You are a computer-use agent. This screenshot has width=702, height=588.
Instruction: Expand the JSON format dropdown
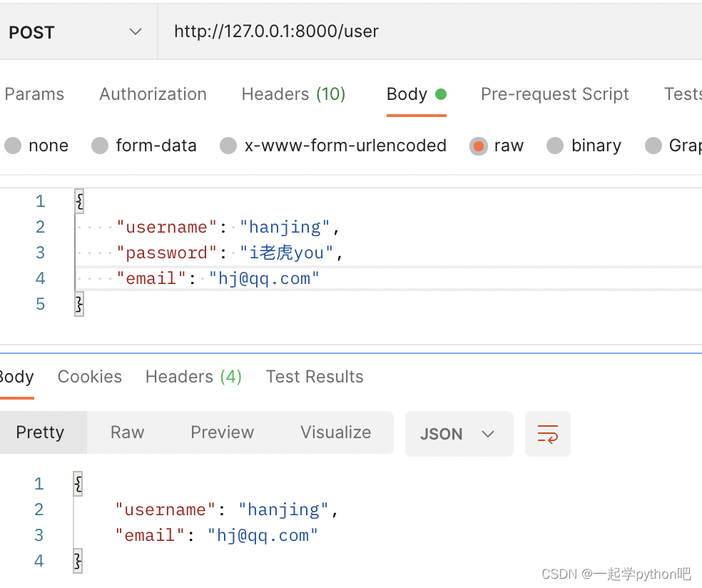click(x=458, y=434)
